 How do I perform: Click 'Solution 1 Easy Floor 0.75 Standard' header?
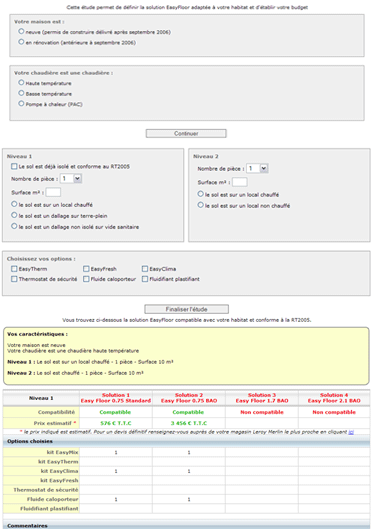116,398
